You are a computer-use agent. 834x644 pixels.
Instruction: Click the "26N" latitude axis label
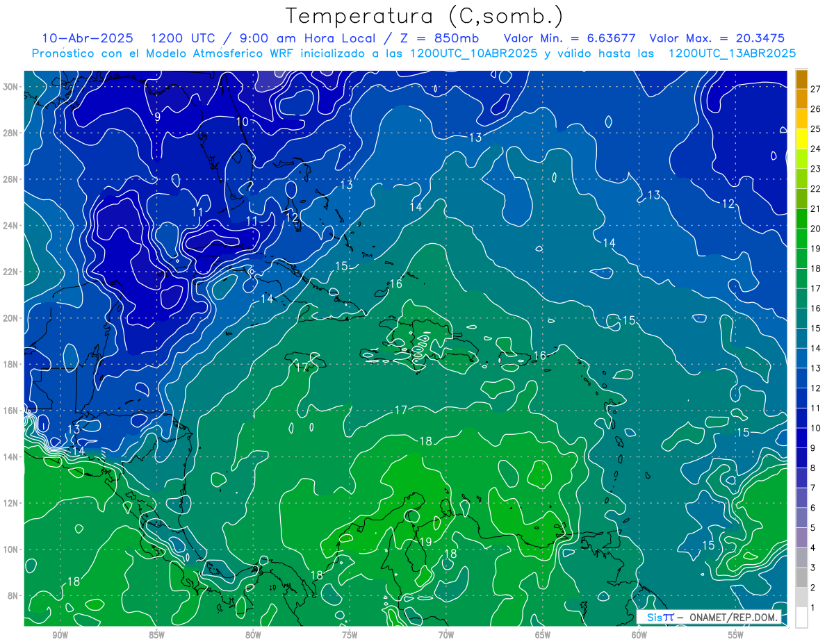click(11, 179)
